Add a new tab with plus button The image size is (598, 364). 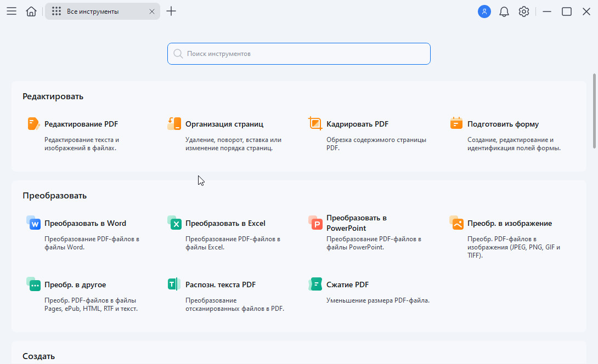171,12
